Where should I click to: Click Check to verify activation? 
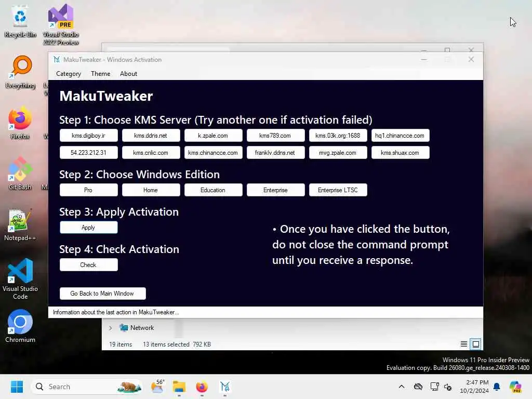[x=88, y=264]
